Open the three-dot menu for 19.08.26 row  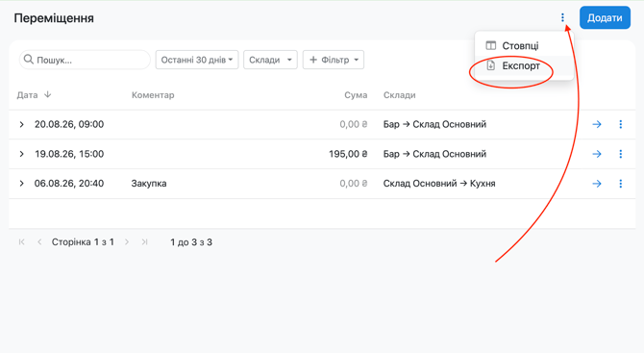(x=621, y=154)
